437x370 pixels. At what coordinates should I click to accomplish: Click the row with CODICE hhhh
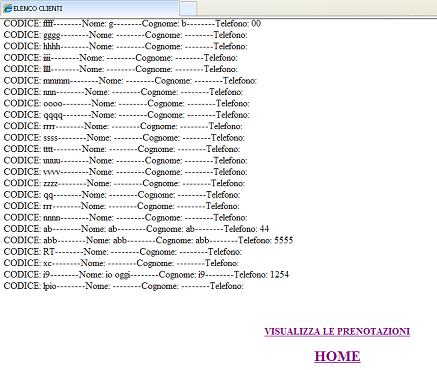(x=126, y=46)
